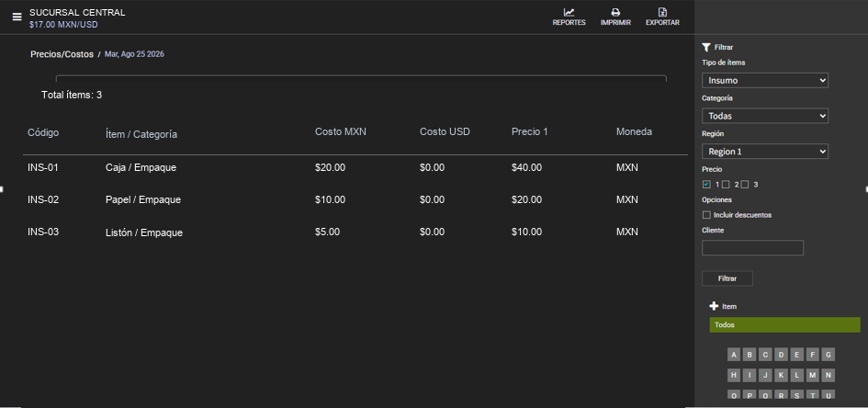868x408 pixels.
Task: Click the funnel Filtrar header icon
Action: (706, 48)
